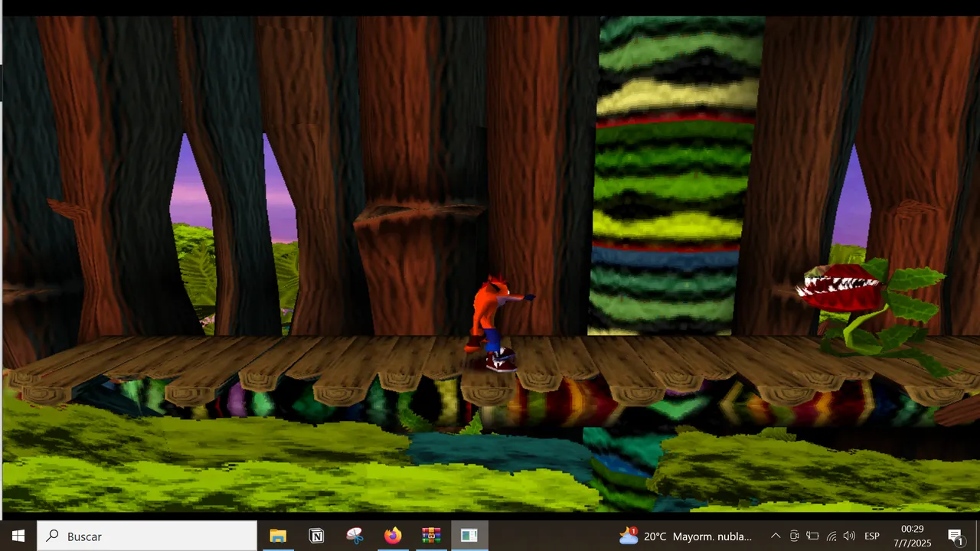Select the active emulator window taskbar icon

[x=469, y=536]
